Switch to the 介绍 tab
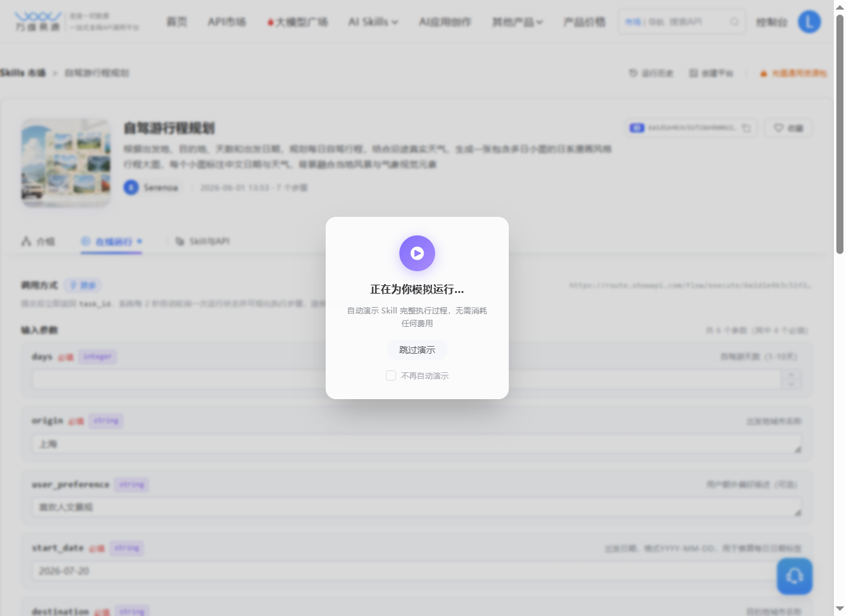The height and width of the screenshot is (616, 846). [38, 241]
